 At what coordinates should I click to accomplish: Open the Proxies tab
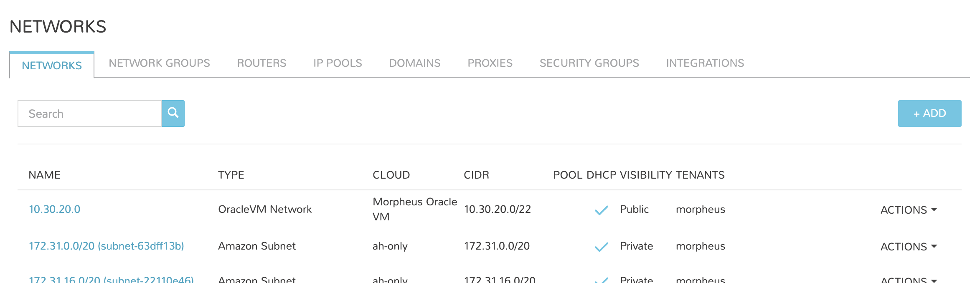(x=490, y=63)
